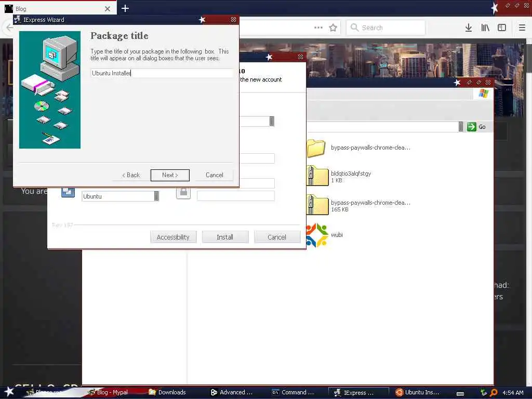Go Back in the IExpress Wizard
Image resolution: width=532 pixels, height=399 pixels.
point(131,175)
